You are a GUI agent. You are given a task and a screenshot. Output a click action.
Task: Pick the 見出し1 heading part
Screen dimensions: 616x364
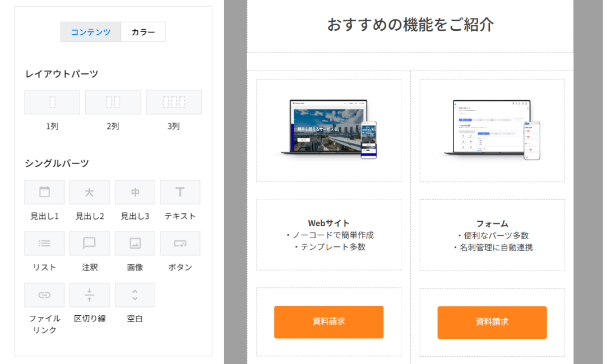click(x=44, y=192)
